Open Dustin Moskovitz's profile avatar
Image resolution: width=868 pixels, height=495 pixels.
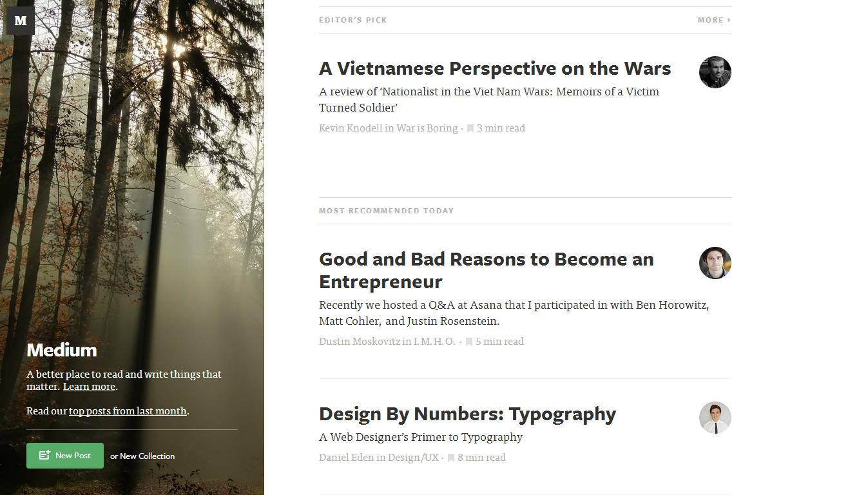(x=715, y=263)
